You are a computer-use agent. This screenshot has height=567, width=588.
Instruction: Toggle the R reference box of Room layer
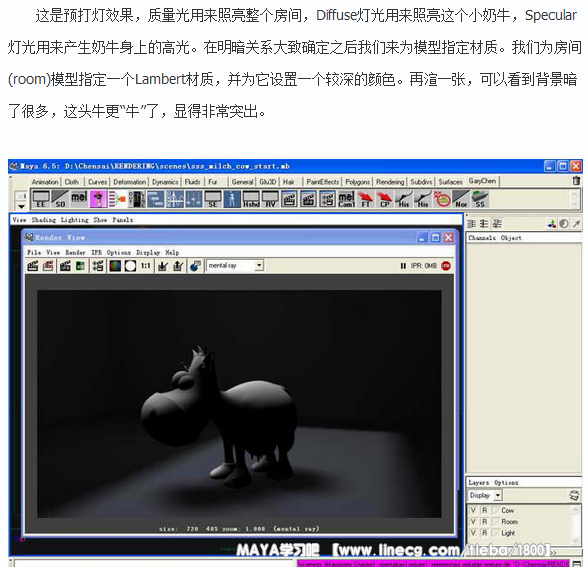point(484,522)
